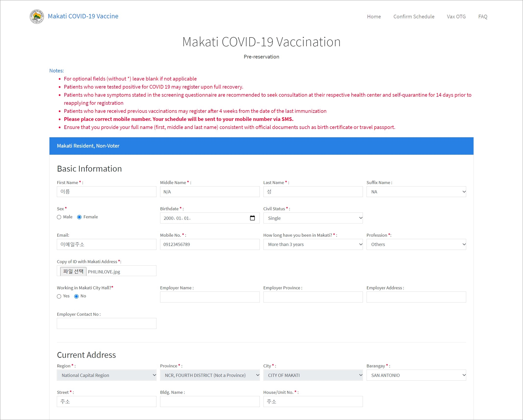Open the Suffix Name dropdown
Viewport: 523px width, 420px height.
coord(416,192)
